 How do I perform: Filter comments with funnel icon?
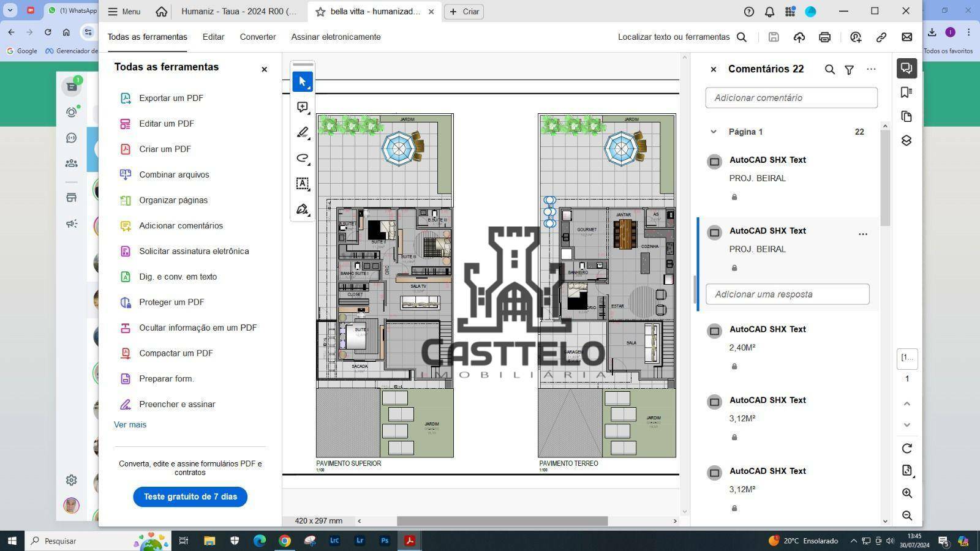click(849, 70)
